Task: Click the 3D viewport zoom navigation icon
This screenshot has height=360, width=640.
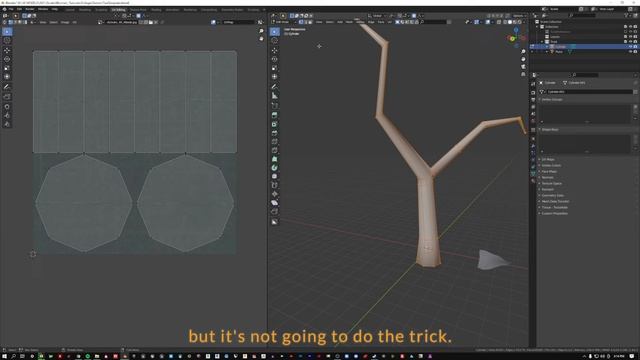Action: point(523,52)
